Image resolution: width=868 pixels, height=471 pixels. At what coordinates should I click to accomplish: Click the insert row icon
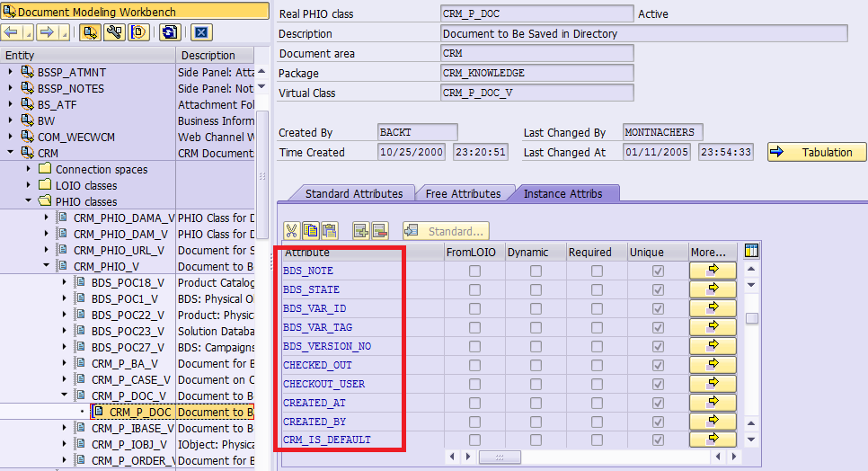(361, 231)
